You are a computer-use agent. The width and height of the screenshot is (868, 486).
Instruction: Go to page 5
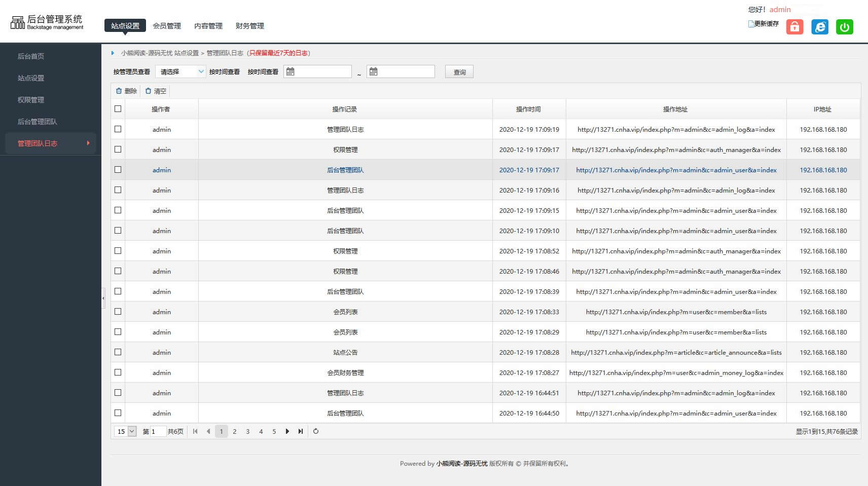274,431
